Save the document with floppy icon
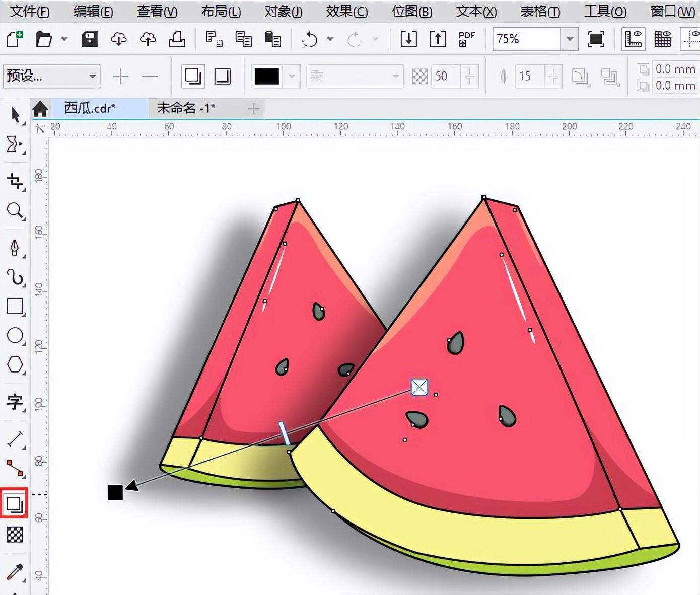700x595 pixels. pos(89,39)
